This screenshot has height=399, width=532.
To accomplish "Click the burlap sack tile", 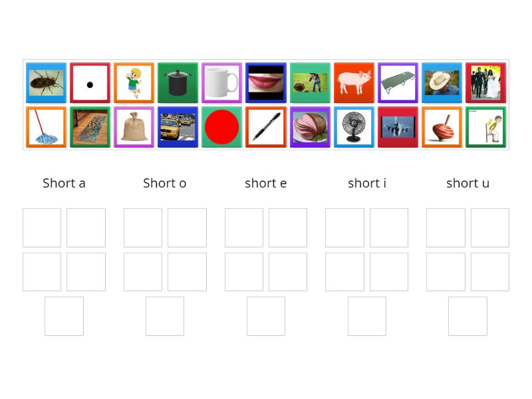I will pyautogui.click(x=134, y=127).
